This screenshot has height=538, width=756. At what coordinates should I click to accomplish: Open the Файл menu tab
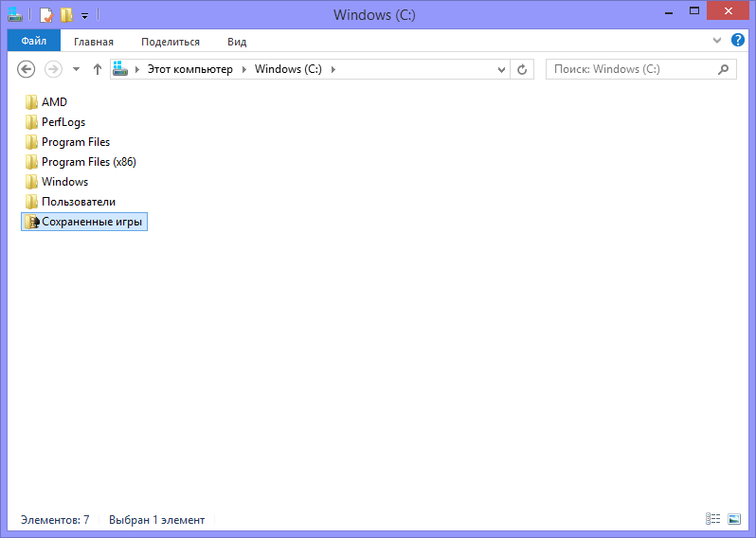pyautogui.click(x=34, y=41)
